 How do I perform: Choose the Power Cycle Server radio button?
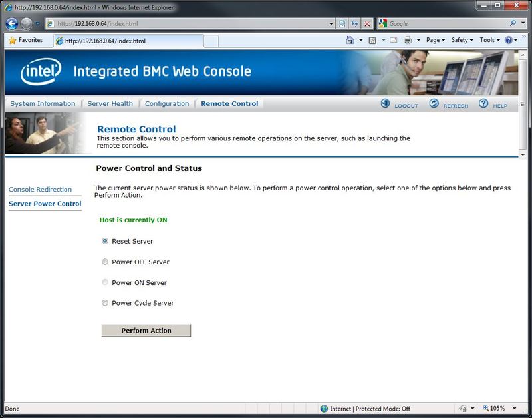point(105,303)
